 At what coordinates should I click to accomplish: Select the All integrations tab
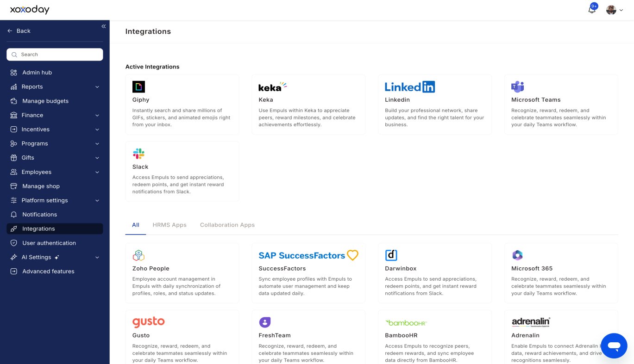tap(136, 225)
